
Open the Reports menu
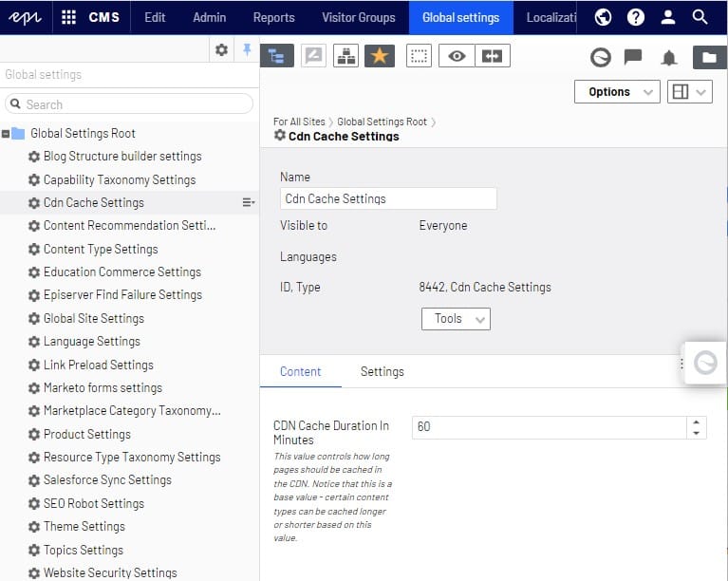(x=273, y=17)
